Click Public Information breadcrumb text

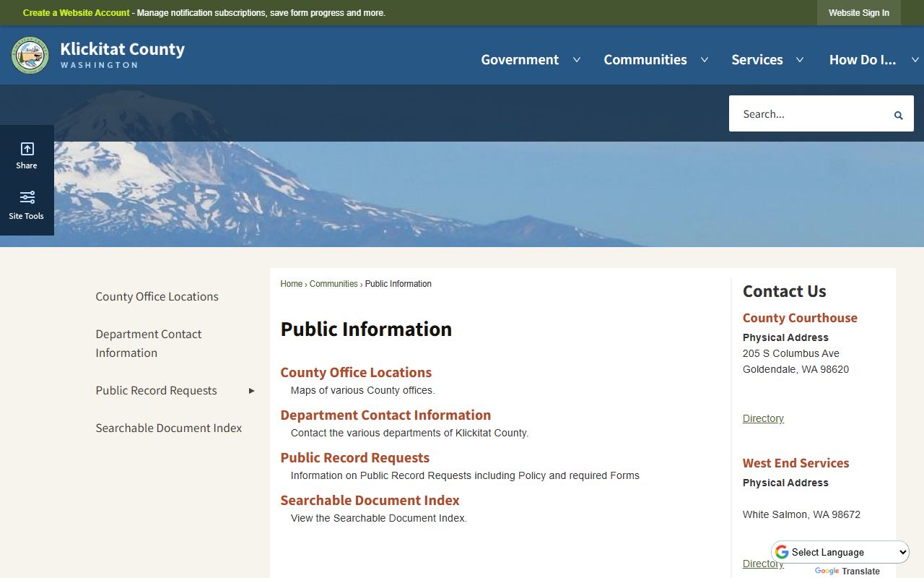tap(398, 284)
